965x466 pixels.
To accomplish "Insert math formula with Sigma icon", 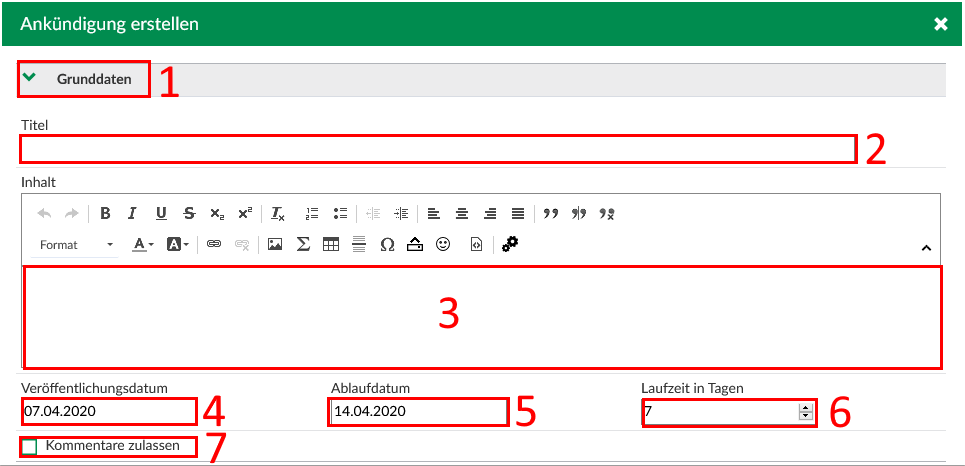I will [x=303, y=244].
